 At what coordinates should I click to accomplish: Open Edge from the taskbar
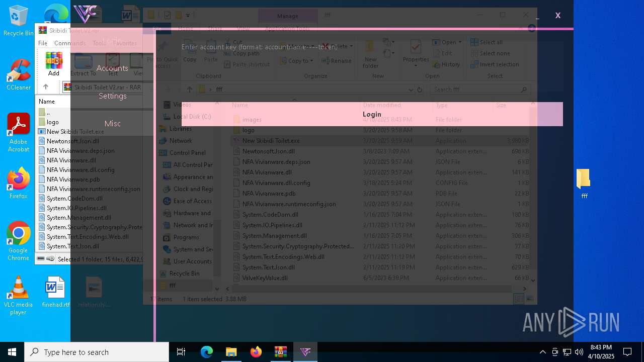207,352
